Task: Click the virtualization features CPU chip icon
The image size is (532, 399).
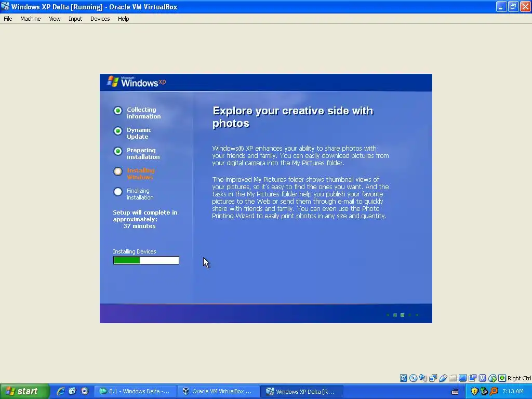Action: (x=483, y=378)
